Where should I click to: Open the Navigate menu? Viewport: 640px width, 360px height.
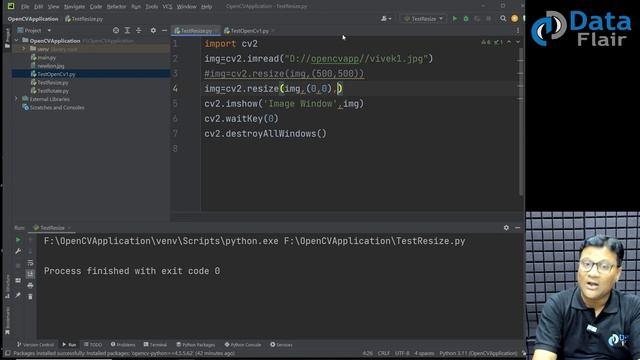[x=74, y=7]
